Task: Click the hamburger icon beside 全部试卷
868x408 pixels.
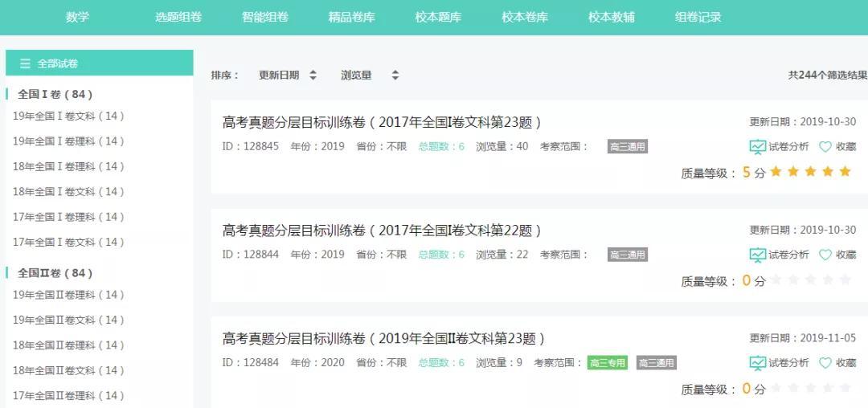Action: click(25, 63)
